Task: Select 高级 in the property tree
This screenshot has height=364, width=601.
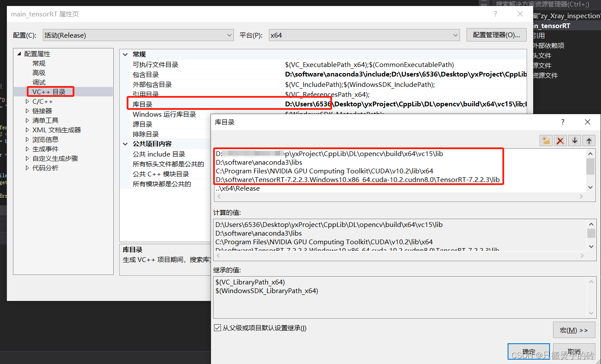Action: pyautogui.click(x=39, y=73)
